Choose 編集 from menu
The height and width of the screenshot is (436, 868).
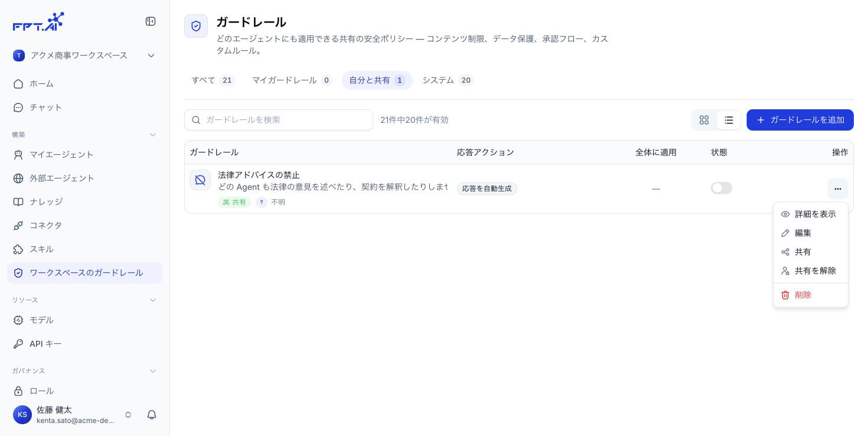click(811, 233)
